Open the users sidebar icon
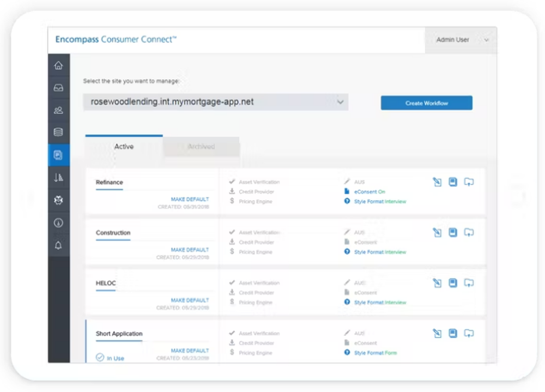The height and width of the screenshot is (392, 545). 58,110
